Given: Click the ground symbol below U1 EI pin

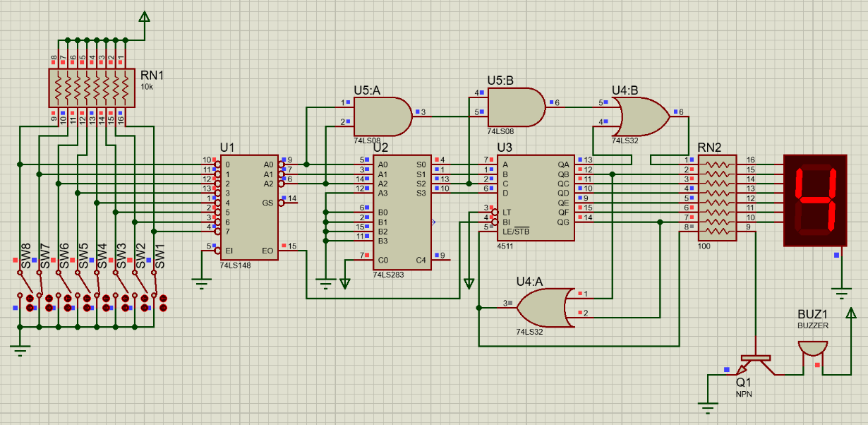Looking at the screenshot, I should click(202, 284).
